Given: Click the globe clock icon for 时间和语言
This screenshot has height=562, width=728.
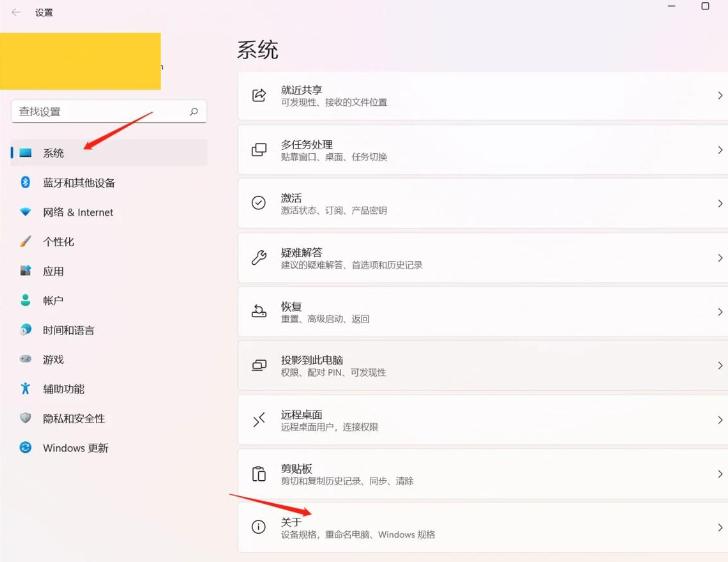Looking at the screenshot, I should (x=26, y=329).
